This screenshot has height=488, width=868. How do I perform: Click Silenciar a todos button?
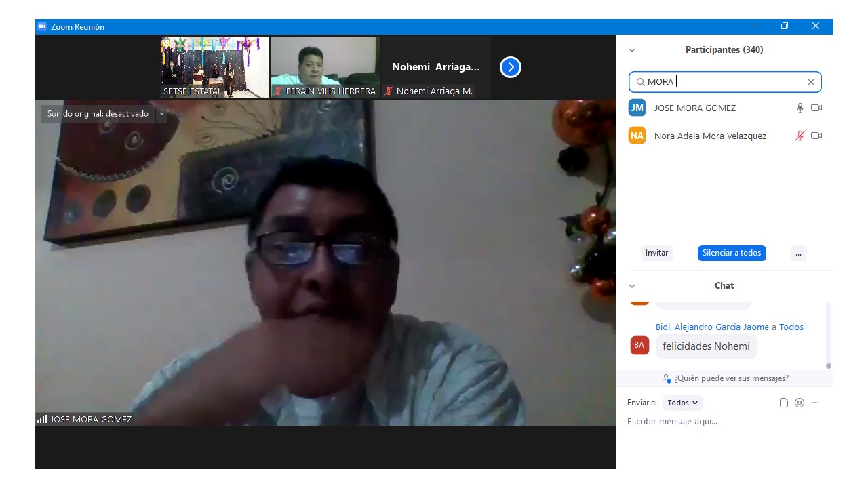(x=732, y=253)
